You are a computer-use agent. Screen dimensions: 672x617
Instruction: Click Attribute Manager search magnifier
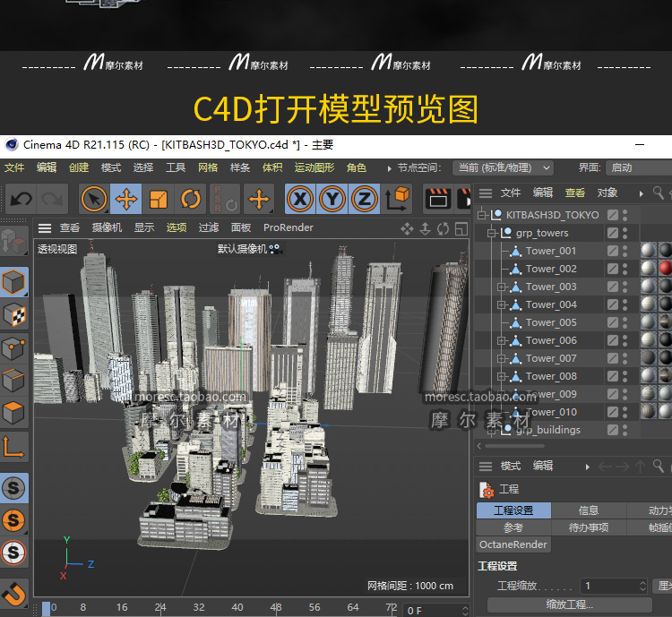pyautogui.click(x=658, y=466)
